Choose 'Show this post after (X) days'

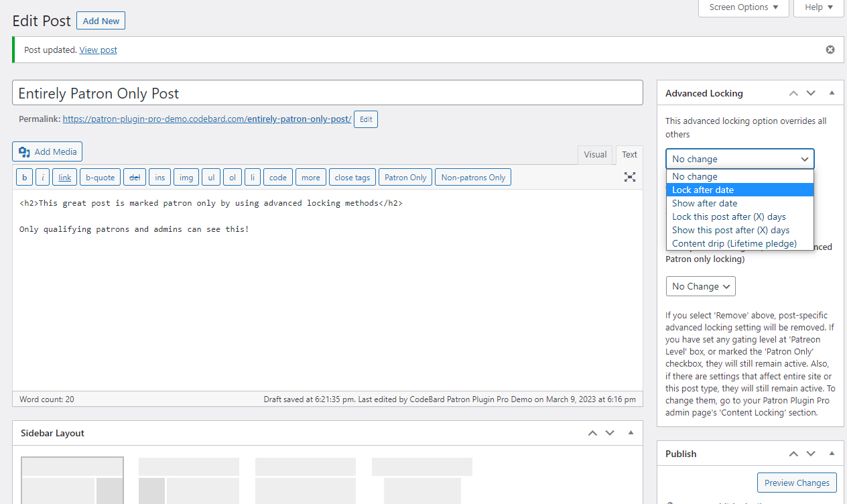point(740,230)
